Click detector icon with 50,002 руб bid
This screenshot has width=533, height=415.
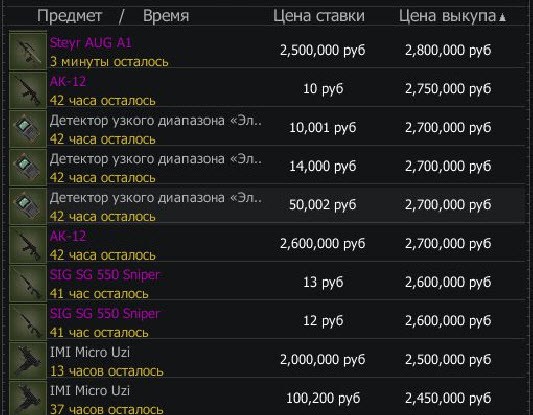28,206
